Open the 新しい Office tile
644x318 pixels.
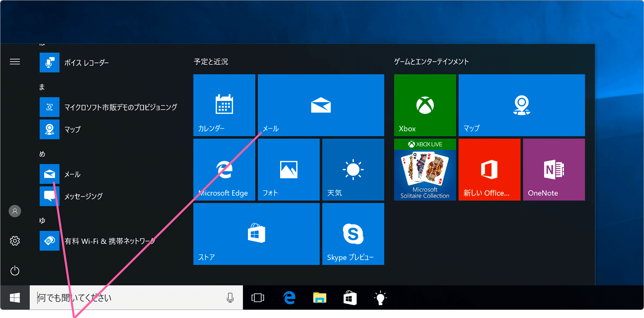click(x=489, y=169)
